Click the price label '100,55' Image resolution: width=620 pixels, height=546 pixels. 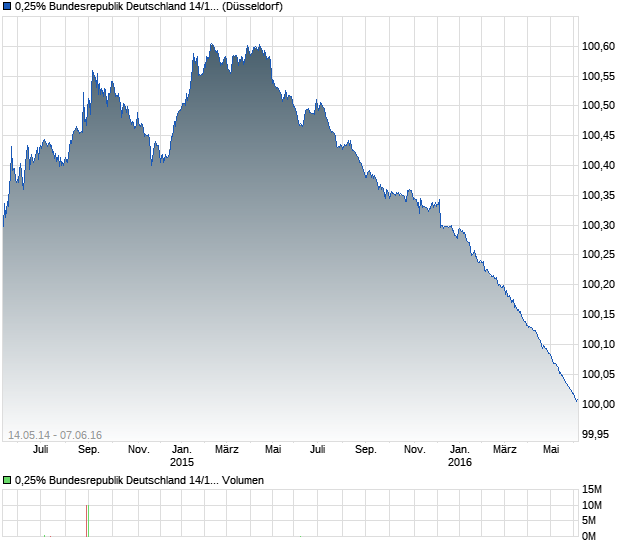tap(598, 76)
